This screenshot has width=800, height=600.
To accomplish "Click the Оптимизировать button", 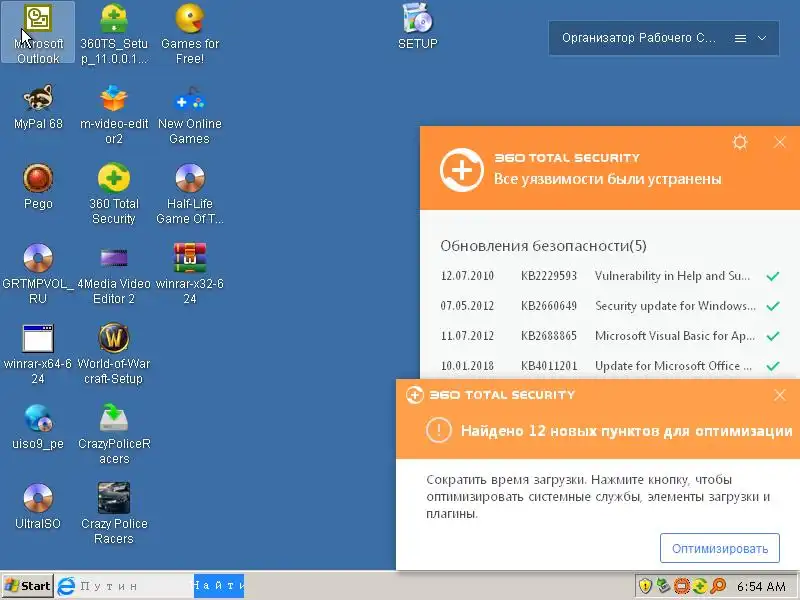I will (x=719, y=548).
